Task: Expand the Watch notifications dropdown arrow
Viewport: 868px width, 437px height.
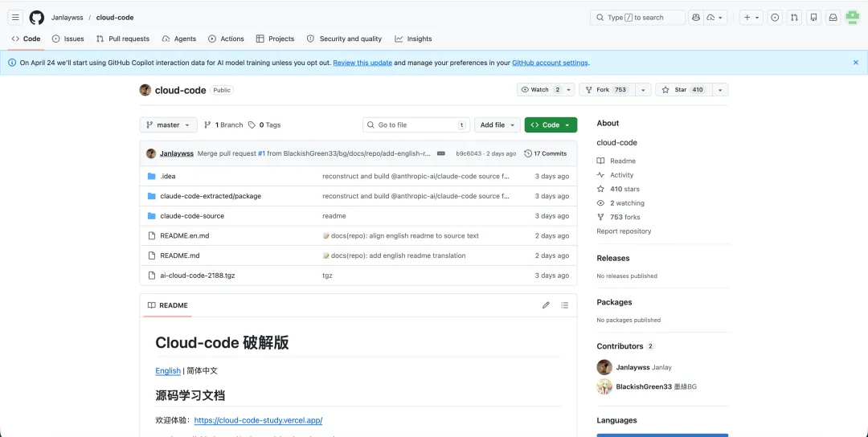Action: pyautogui.click(x=569, y=90)
